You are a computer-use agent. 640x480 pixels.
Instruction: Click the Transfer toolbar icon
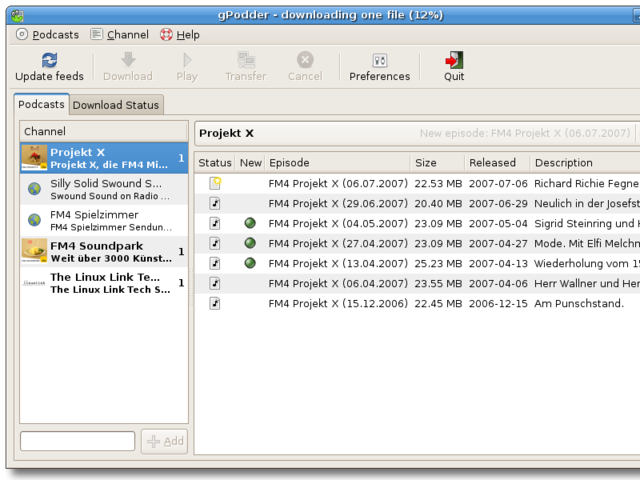[x=246, y=60]
